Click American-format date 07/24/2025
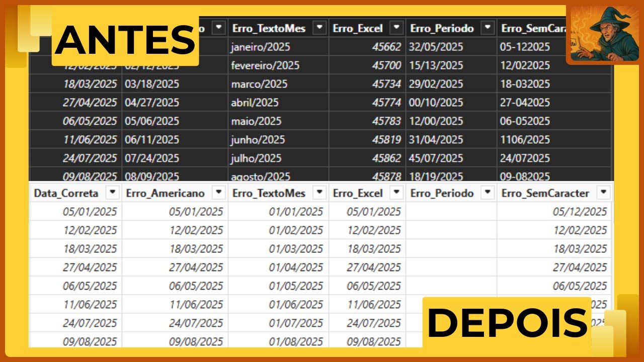The image size is (644, 362). (152, 158)
